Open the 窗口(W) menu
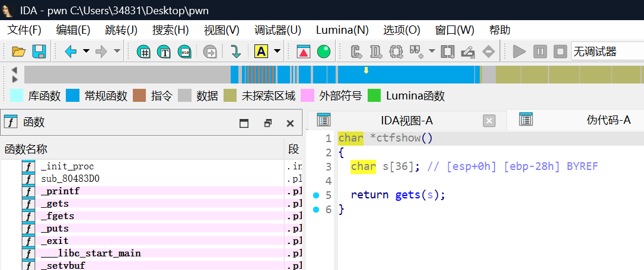 (x=455, y=30)
